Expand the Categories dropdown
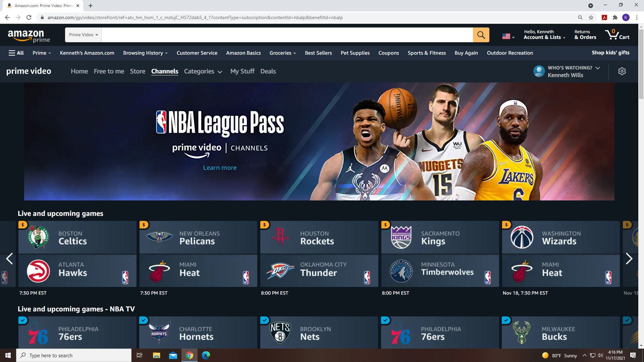 [x=203, y=71]
